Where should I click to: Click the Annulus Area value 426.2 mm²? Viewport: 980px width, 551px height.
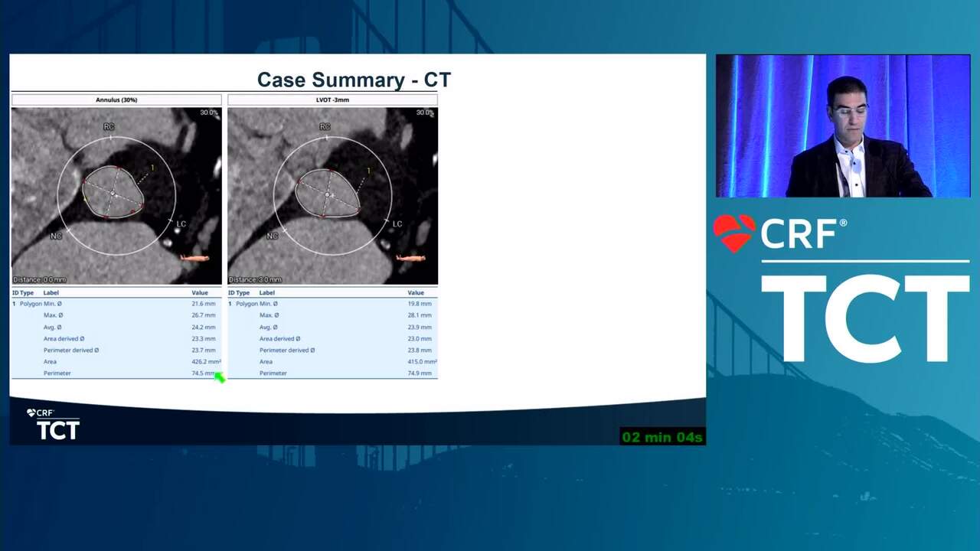pos(206,361)
